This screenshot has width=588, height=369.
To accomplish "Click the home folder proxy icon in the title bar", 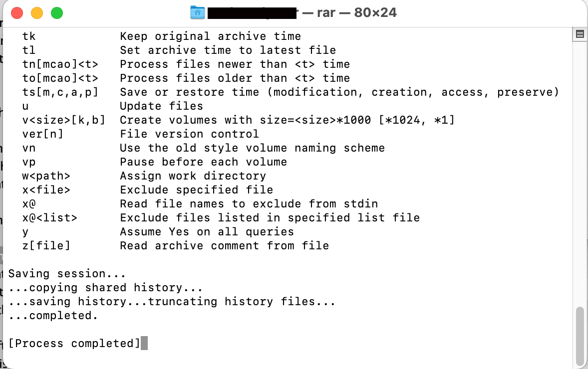I will coord(198,12).
